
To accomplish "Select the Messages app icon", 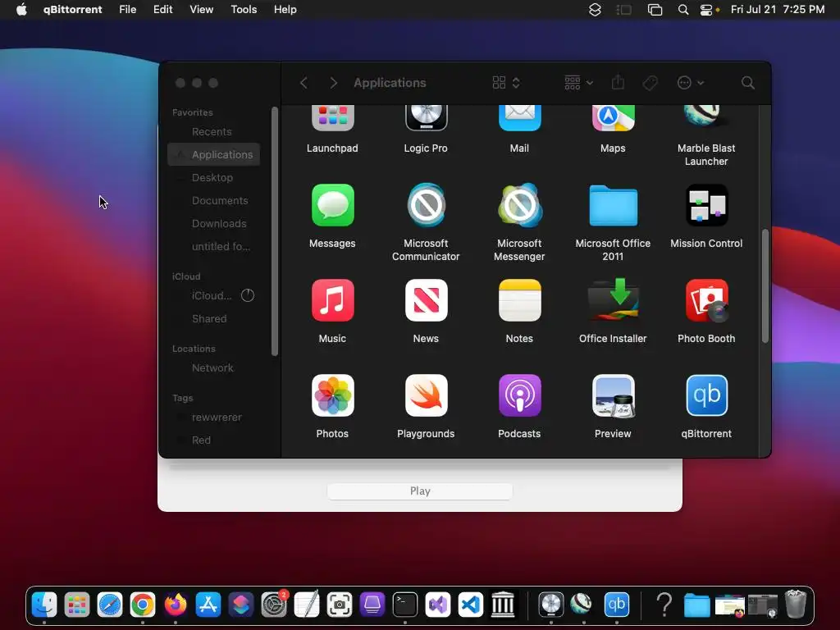I will [333, 205].
